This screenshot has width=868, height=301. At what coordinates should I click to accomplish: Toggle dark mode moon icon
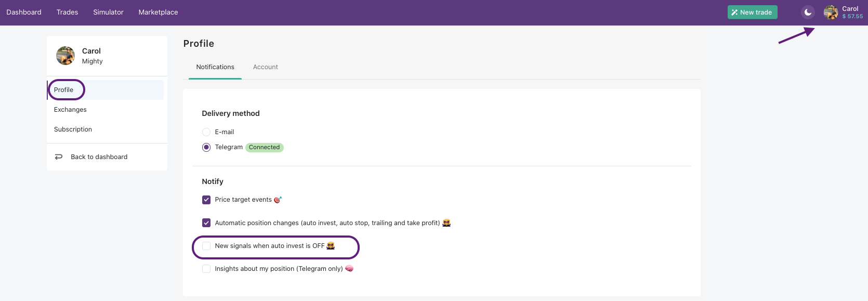pos(808,12)
